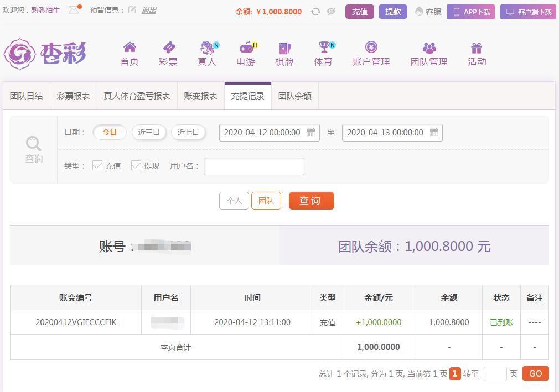Click the mail envelope notification icon
Image resolution: width=559 pixels, height=392 pixels.
tap(74, 10)
